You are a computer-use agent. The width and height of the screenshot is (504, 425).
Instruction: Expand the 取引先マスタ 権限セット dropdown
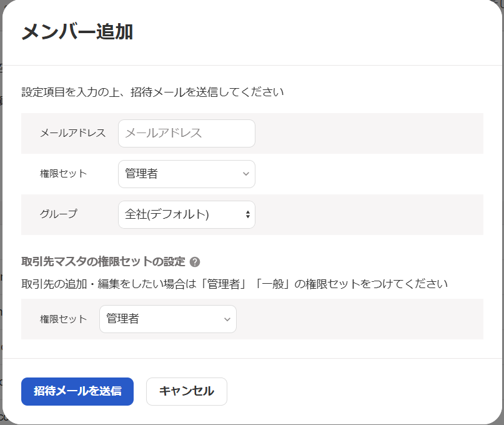167,319
